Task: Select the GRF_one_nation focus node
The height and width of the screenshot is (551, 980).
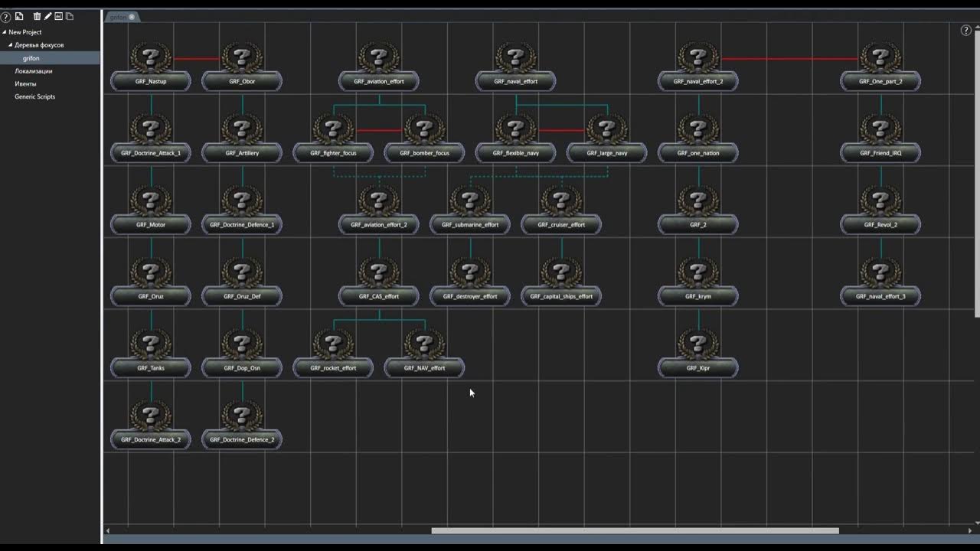Action: [x=698, y=139]
